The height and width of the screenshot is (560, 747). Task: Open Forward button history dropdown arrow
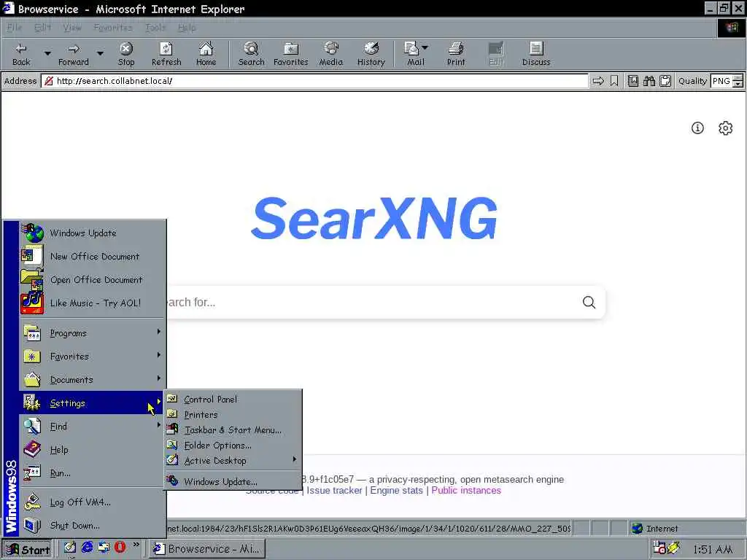tap(100, 53)
